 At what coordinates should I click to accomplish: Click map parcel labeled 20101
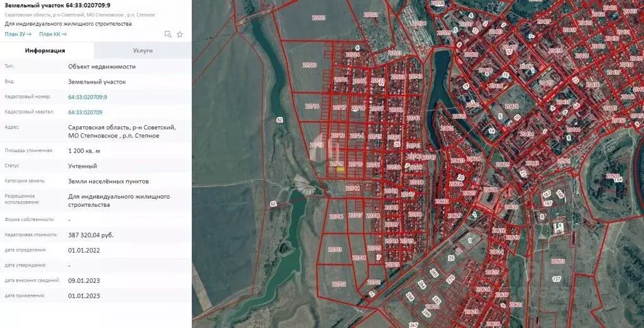(318, 18)
